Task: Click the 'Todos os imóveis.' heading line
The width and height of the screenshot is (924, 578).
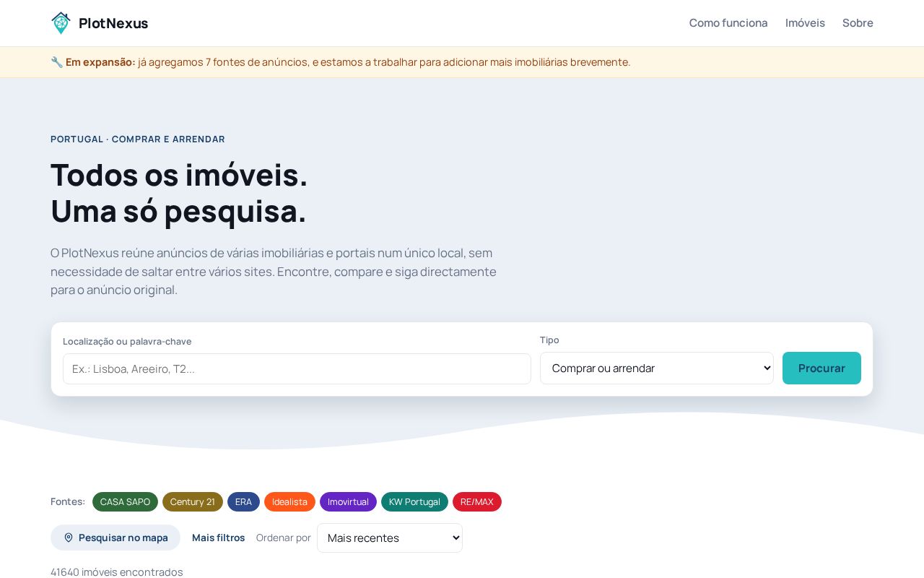Action: click(x=179, y=175)
